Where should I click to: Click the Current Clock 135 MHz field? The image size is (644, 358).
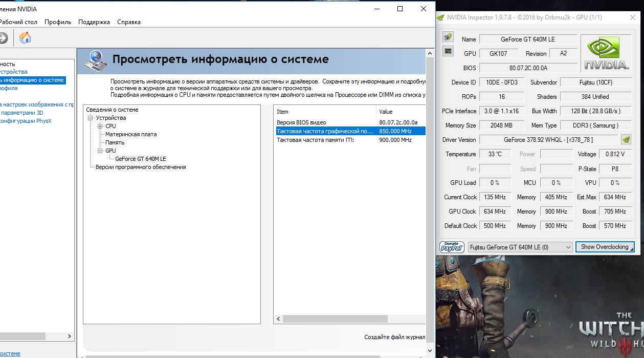[x=495, y=197]
